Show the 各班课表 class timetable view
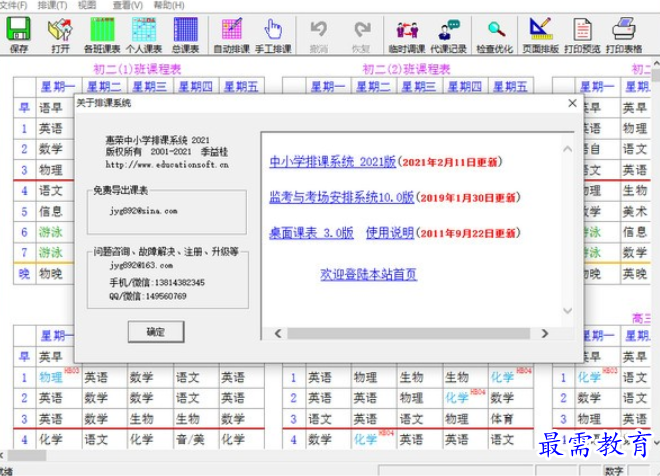Viewport: 660px width, 476px height. click(x=102, y=35)
